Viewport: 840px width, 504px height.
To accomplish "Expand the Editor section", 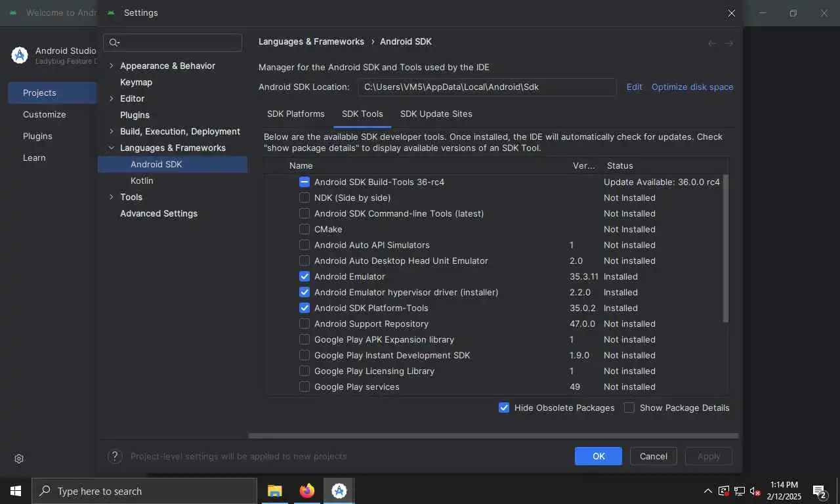I will [x=111, y=98].
